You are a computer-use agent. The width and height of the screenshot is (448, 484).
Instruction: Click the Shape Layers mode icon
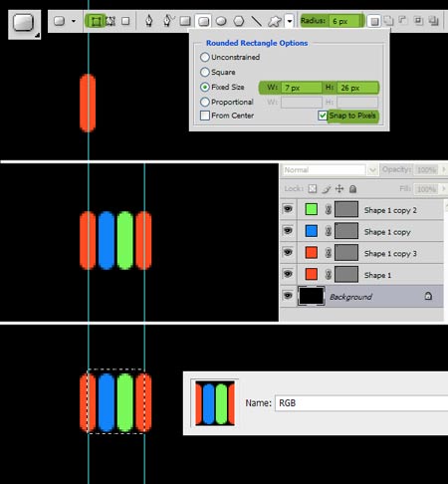[96, 21]
